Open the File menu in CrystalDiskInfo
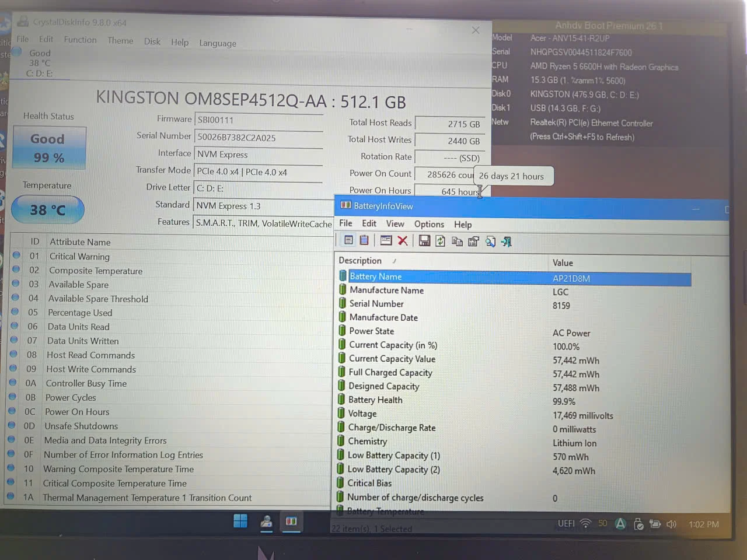The height and width of the screenshot is (560, 747). 23,39
